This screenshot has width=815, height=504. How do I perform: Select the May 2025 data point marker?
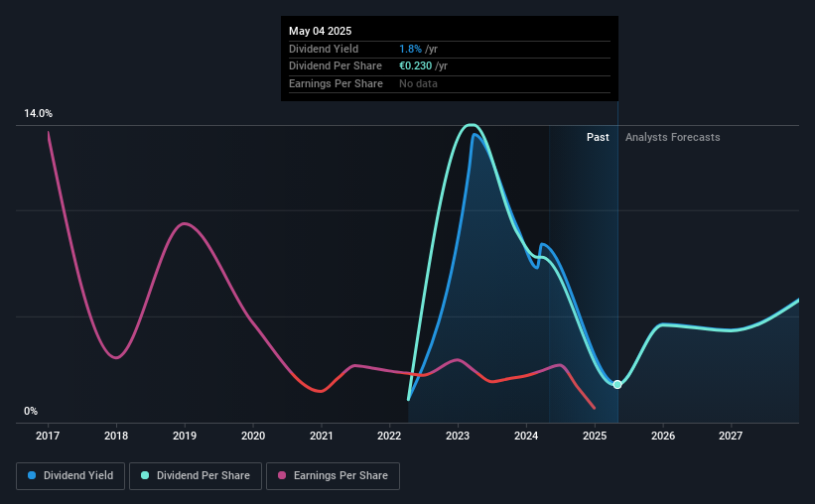[x=617, y=385]
